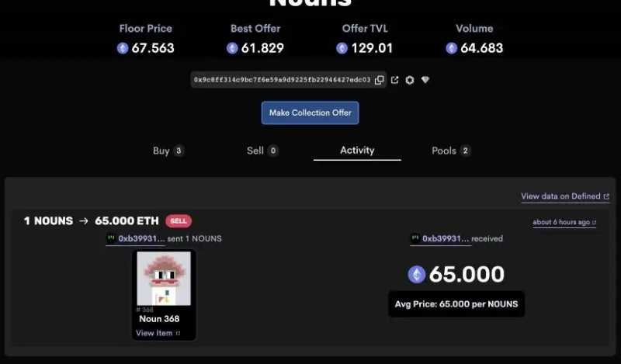Copy the collection contract address

380,80
